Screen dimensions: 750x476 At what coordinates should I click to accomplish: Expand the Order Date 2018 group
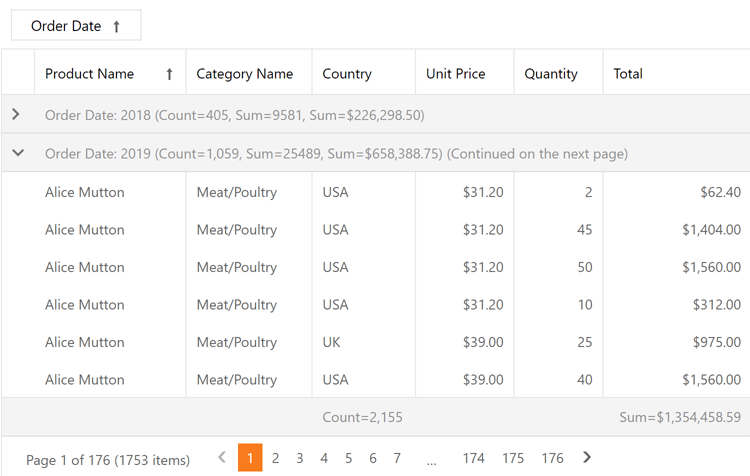pos(16,115)
